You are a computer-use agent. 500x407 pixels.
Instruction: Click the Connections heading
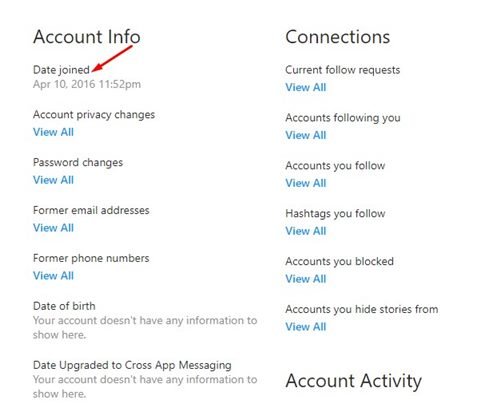[338, 37]
